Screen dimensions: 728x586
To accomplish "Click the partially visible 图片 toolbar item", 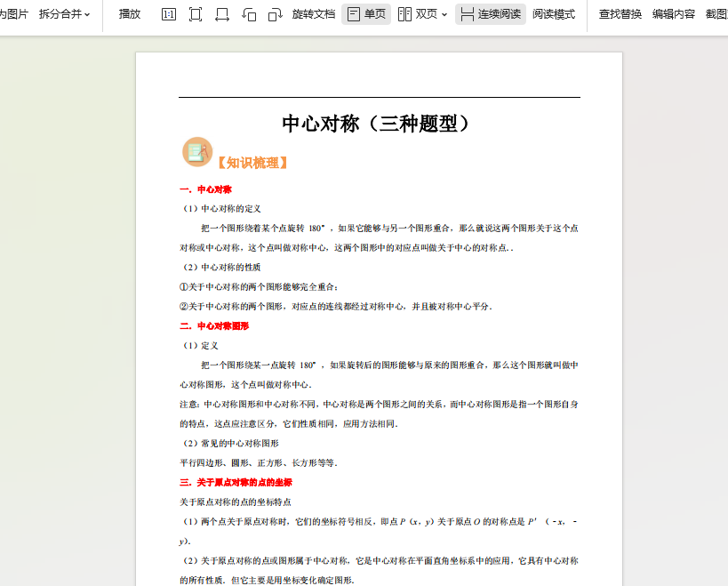I will (x=14, y=14).
